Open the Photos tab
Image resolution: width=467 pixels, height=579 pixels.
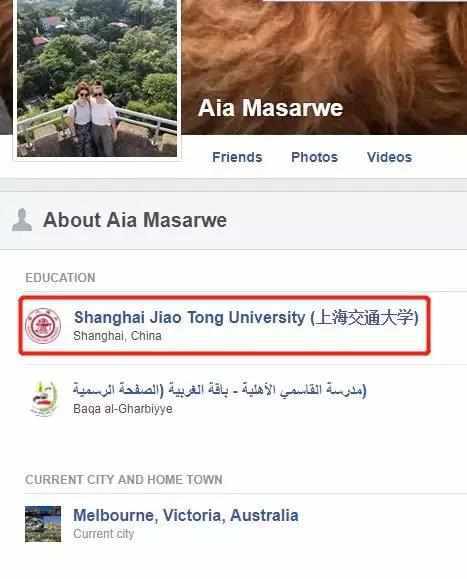click(x=315, y=157)
